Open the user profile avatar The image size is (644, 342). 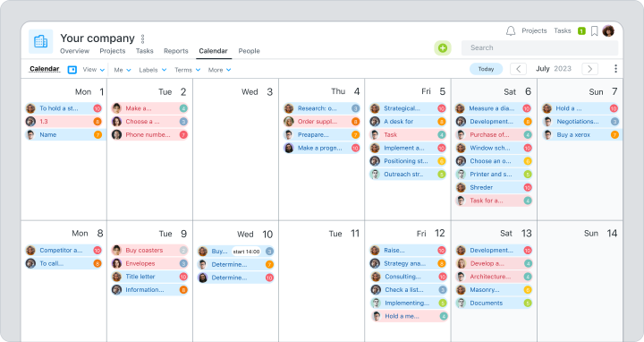[608, 30]
